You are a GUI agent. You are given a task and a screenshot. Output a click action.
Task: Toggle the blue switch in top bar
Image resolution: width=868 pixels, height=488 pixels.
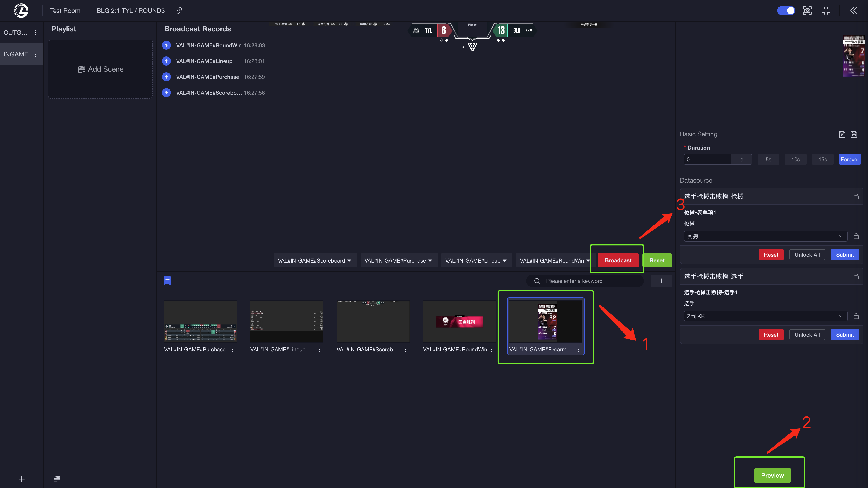pos(786,11)
